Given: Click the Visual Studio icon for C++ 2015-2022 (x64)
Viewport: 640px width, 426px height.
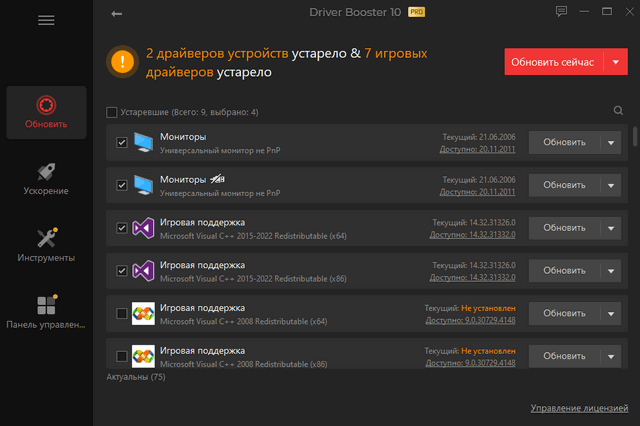Looking at the screenshot, I should pos(143,227).
